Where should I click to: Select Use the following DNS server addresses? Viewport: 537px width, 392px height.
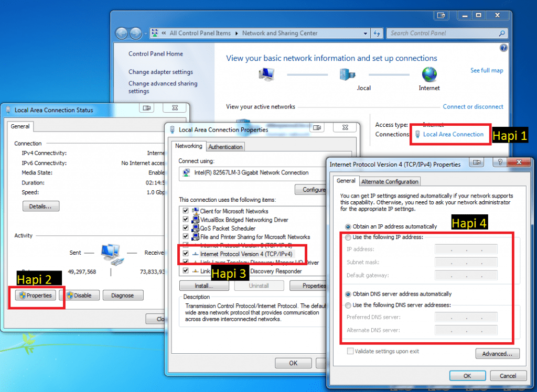point(348,305)
